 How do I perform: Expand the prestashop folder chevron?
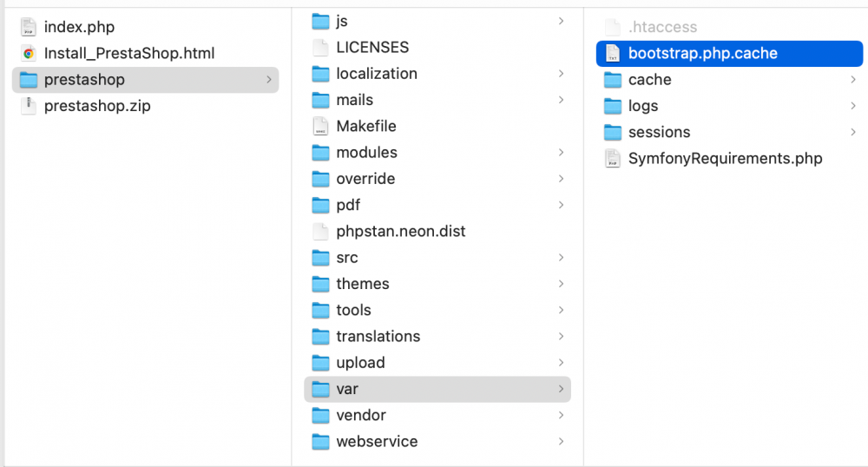[x=268, y=80]
